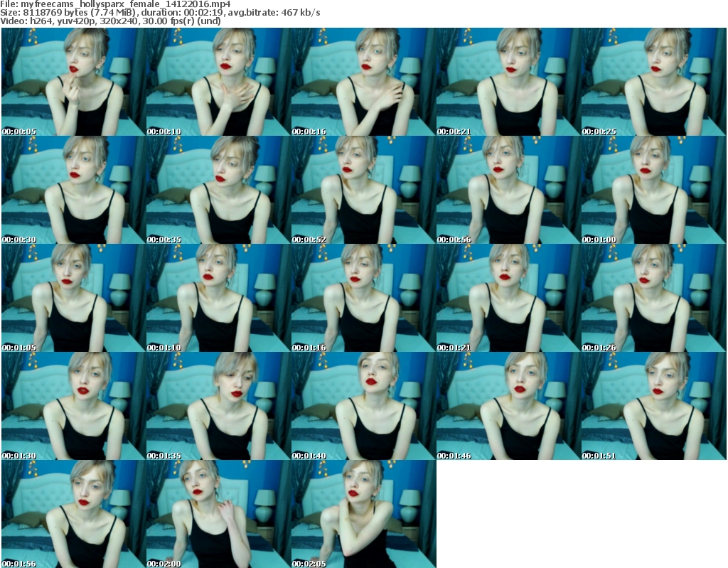
Task: Open the frame stamped 00:00:35
Action: [218, 190]
